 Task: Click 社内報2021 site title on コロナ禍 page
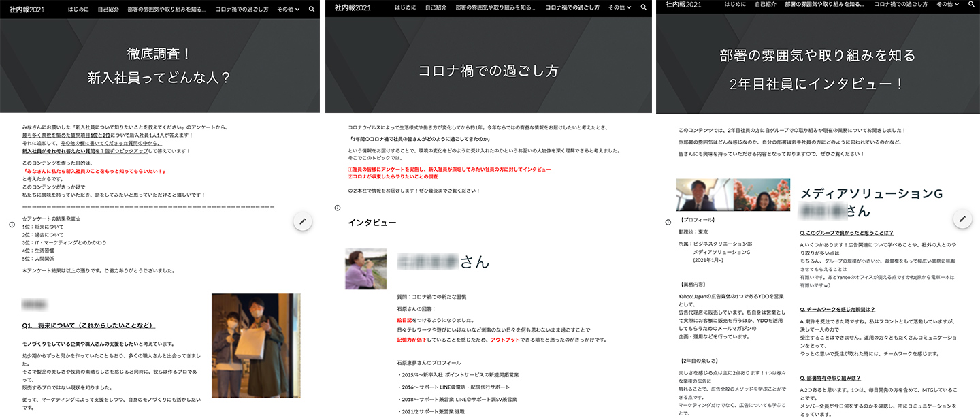point(353,7)
